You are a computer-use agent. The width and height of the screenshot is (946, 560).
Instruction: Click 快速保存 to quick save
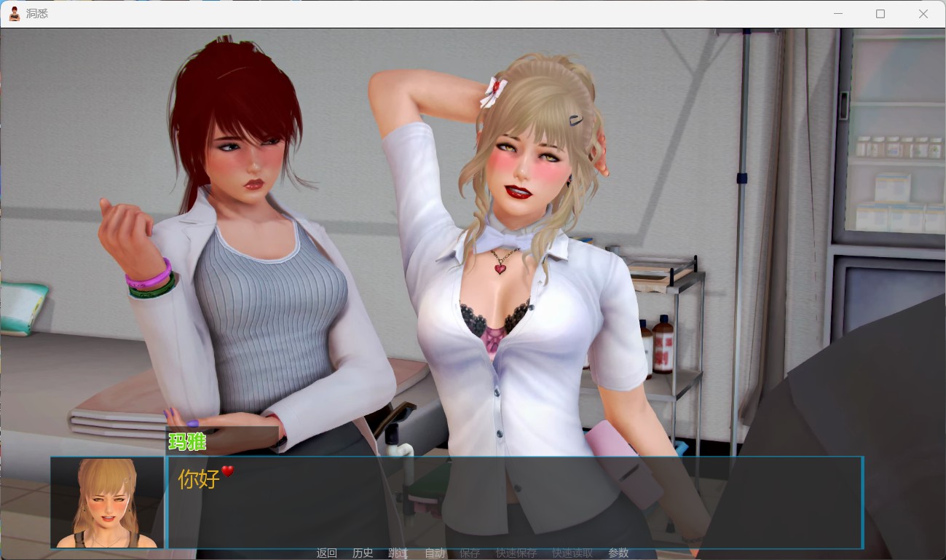click(516, 553)
